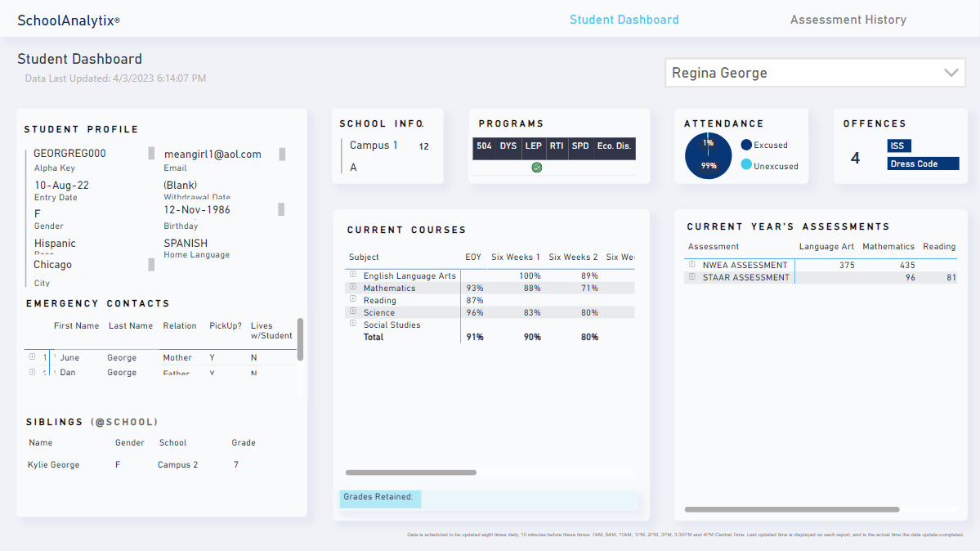This screenshot has width=980, height=551.
Task: Expand June George emergency contact row
Action: point(32,356)
